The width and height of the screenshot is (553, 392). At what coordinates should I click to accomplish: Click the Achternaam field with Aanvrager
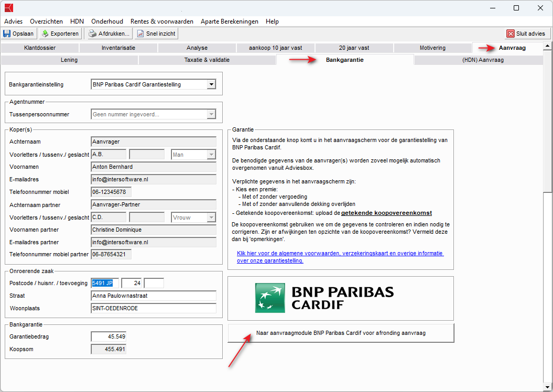[154, 141]
